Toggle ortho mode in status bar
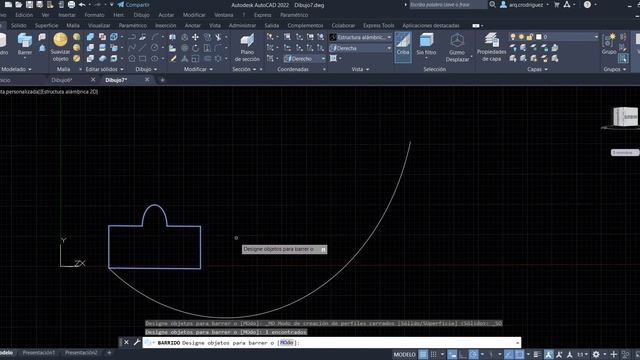The width and height of the screenshot is (640, 360). [x=463, y=354]
